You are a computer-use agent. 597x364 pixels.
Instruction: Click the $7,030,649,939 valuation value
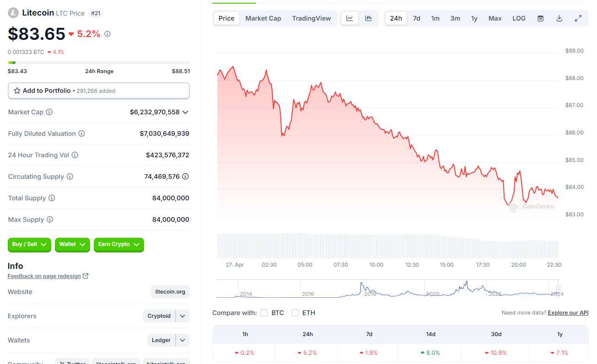165,134
